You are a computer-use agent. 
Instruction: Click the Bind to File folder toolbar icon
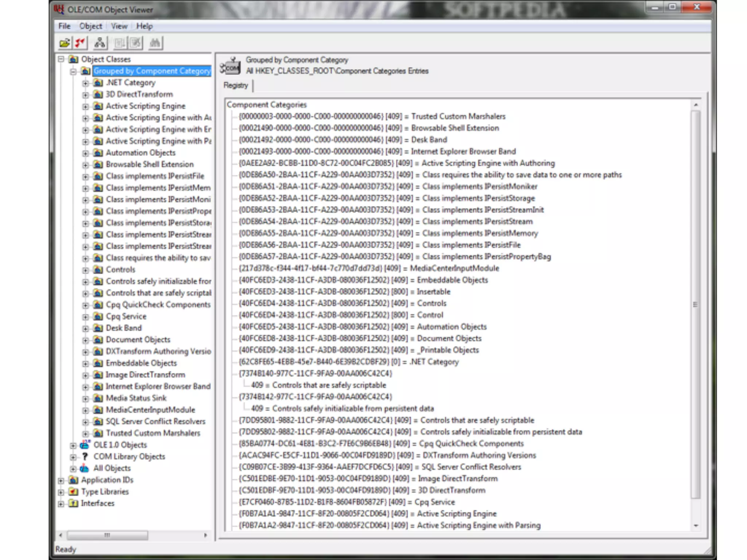tap(65, 43)
